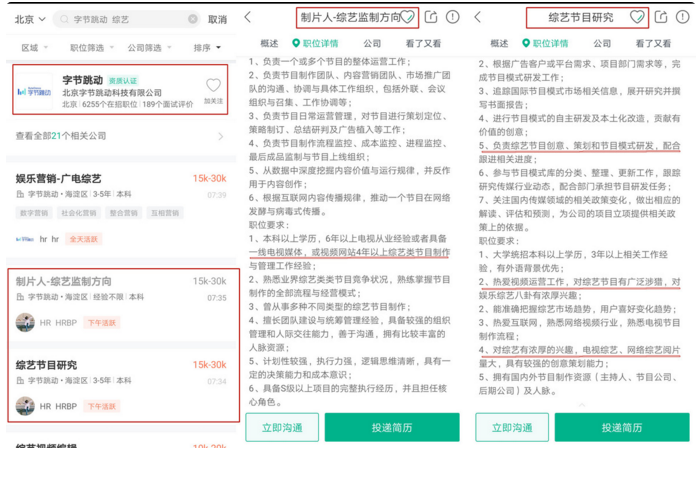Expand 查看全部21个相关公司 arrow
The image size is (696, 478).
(221, 136)
